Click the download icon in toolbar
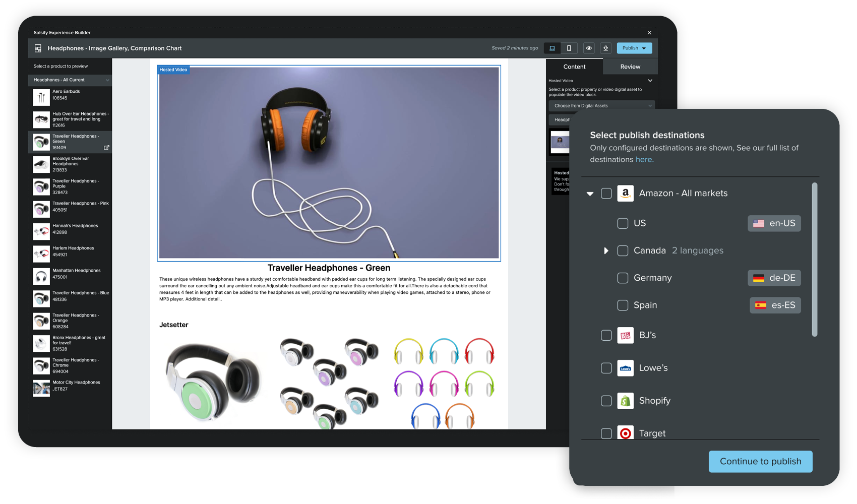Viewport: 857px width, 504px height. (x=605, y=48)
